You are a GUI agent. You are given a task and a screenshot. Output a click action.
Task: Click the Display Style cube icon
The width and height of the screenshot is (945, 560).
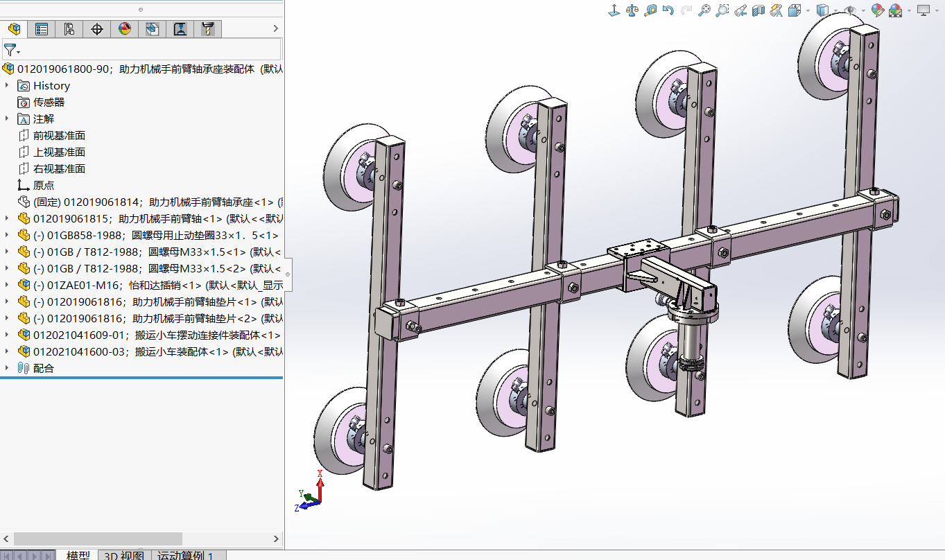[x=823, y=10]
